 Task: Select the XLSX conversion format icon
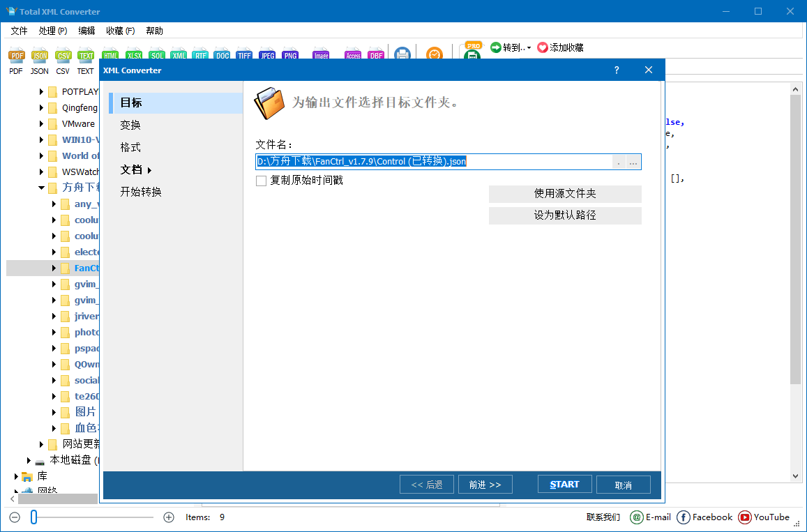click(133, 54)
